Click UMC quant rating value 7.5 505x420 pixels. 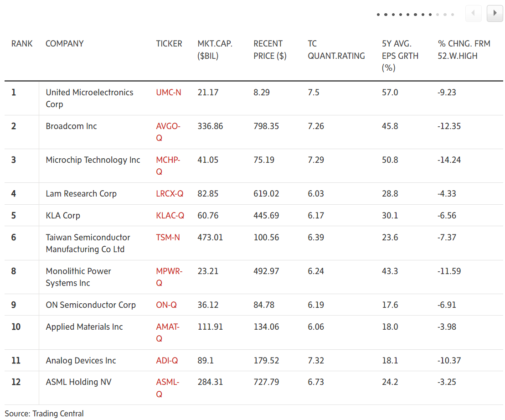pos(314,93)
